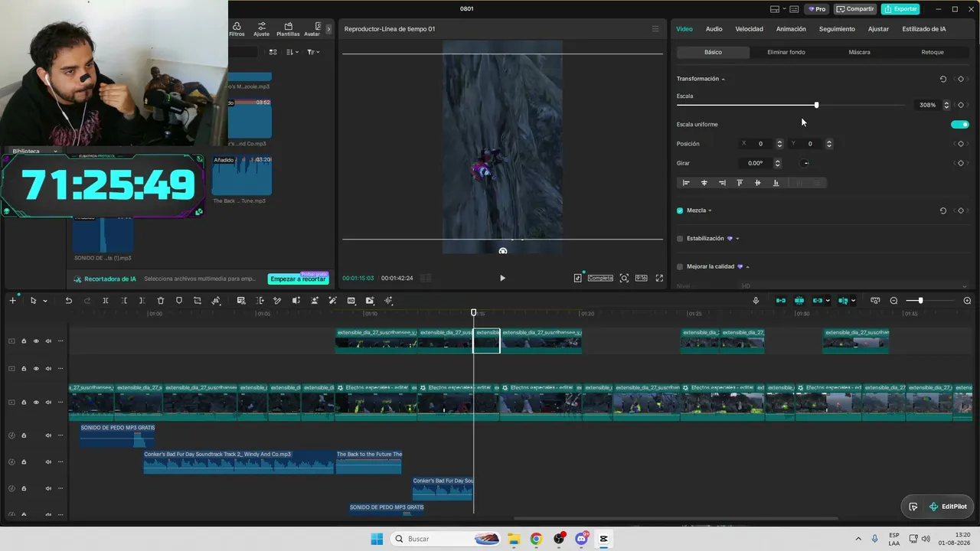Image resolution: width=980 pixels, height=551 pixels.
Task: Zoom out the timeline
Action: click(x=893, y=301)
